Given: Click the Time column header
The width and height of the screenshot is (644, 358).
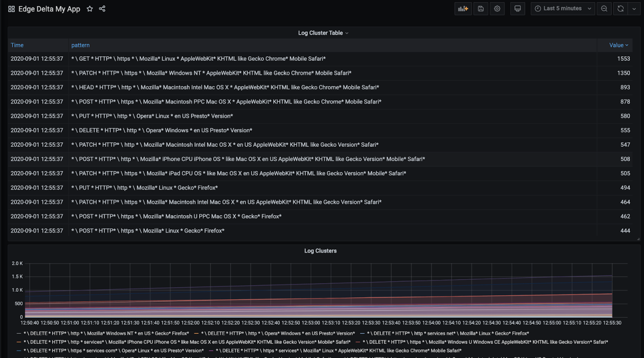Looking at the screenshot, I should point(17,45).
